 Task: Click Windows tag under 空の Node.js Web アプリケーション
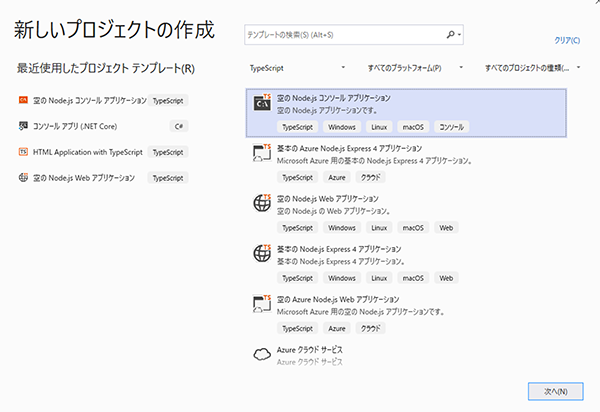(x=342, y=228)
